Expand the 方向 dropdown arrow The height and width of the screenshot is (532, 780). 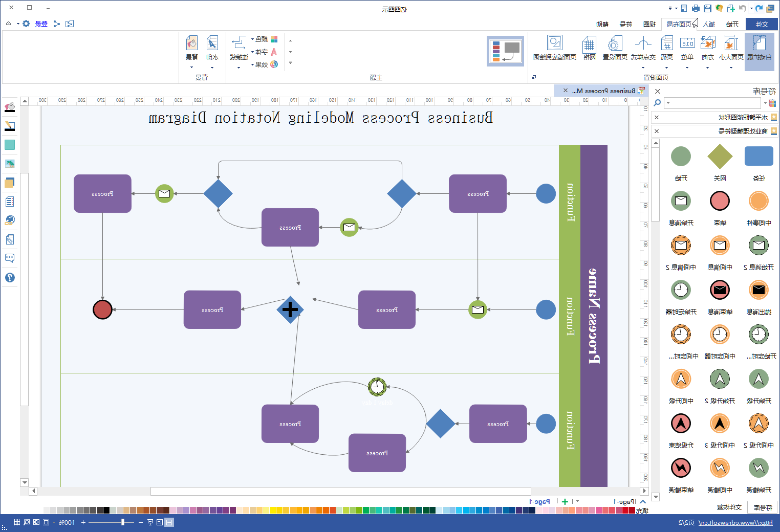tap(707, 68)
